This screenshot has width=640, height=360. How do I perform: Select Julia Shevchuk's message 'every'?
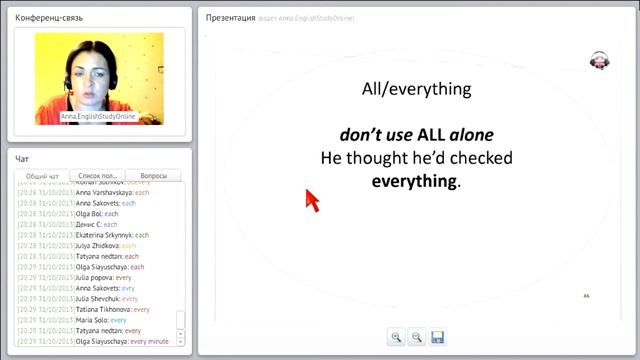pyautogui.click(x=78, y=299)
